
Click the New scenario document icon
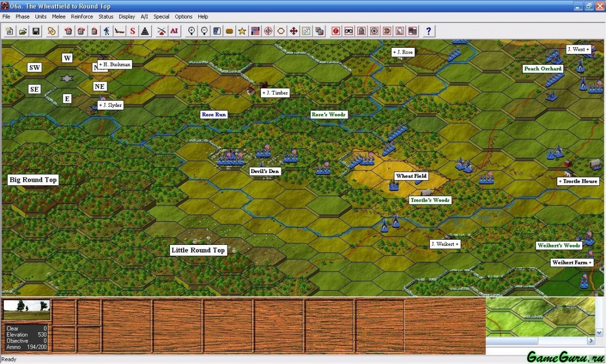(10, 31)
